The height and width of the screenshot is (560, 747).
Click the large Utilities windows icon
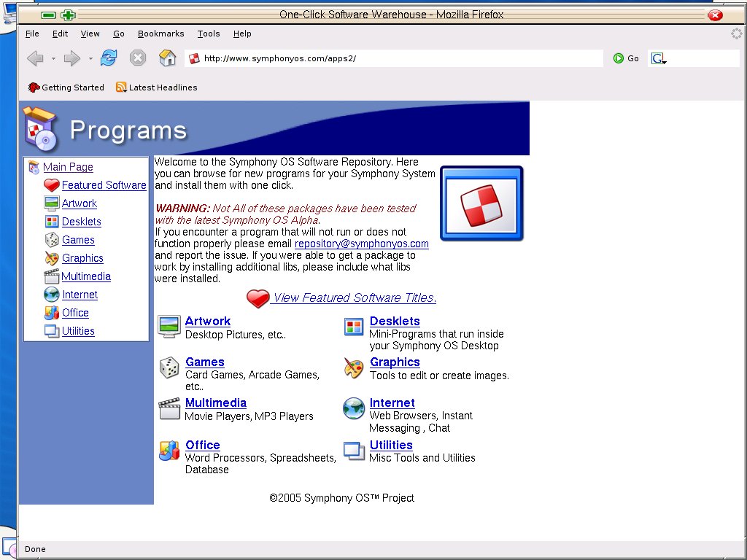point(355,451)
